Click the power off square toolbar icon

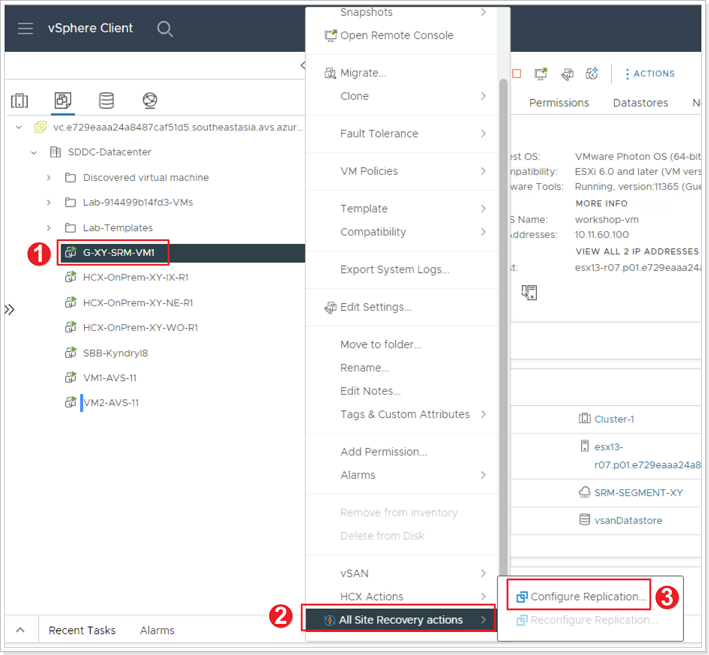[x=517, y=74]
